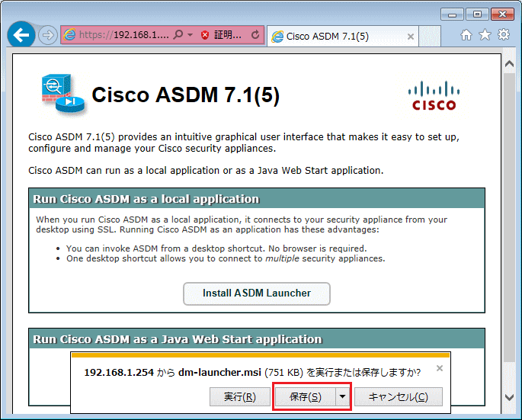Select the Cisco ASDM 7.1(5) tab
Image resolution: width=522 pixels, height=420 pixels.
[342, 37]
